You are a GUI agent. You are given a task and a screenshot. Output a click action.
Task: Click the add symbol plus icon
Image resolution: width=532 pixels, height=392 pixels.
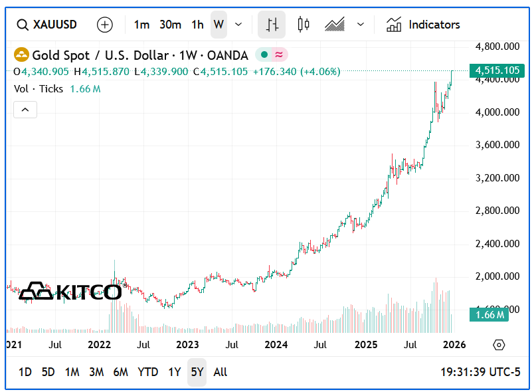pos(105,25)
